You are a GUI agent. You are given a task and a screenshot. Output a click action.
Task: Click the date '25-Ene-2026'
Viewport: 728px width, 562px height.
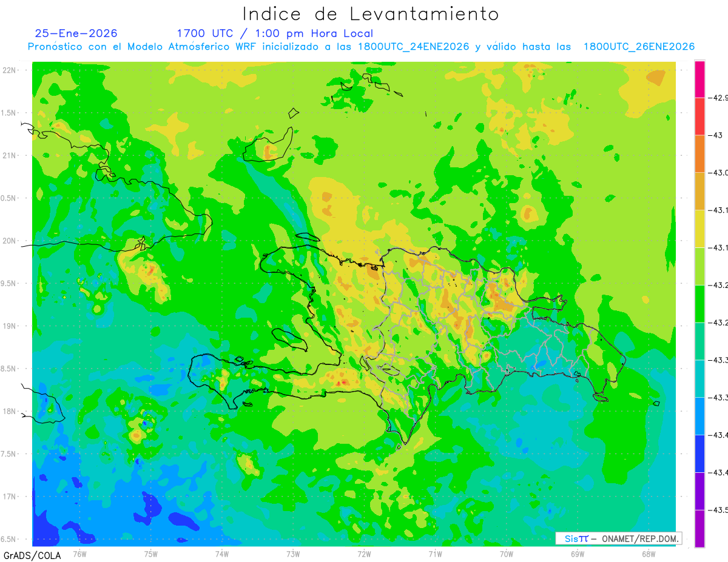76,33
